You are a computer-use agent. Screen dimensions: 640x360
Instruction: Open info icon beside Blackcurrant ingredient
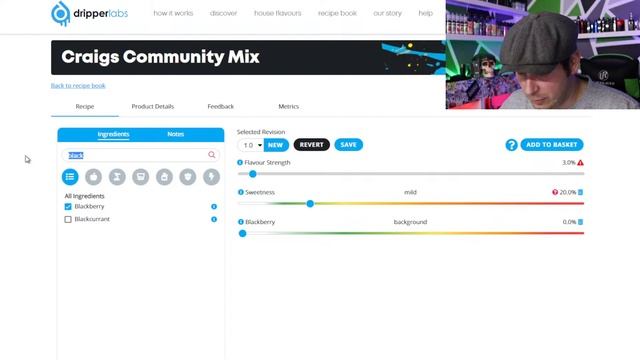tap(214, 219)
